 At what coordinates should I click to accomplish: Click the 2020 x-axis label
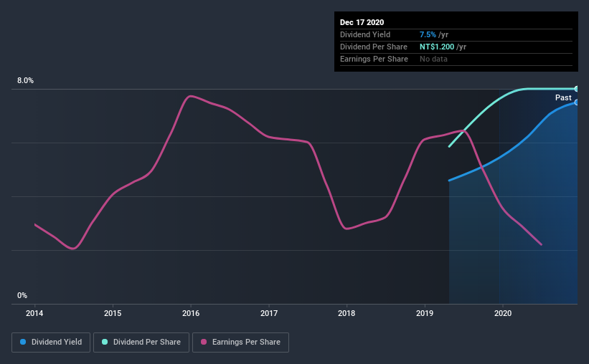click(503, 313)
